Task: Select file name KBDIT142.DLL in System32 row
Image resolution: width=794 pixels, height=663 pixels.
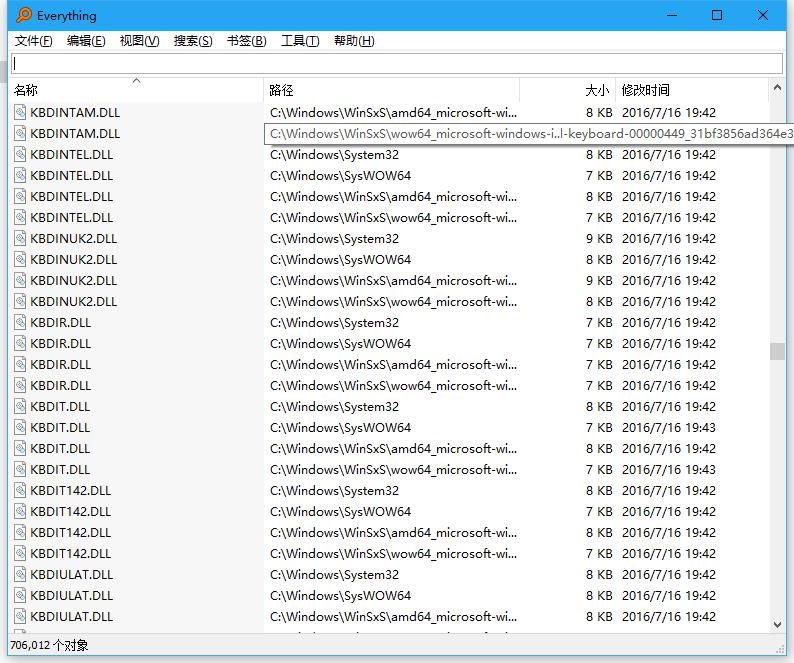Action: click(x=70, y=491)
